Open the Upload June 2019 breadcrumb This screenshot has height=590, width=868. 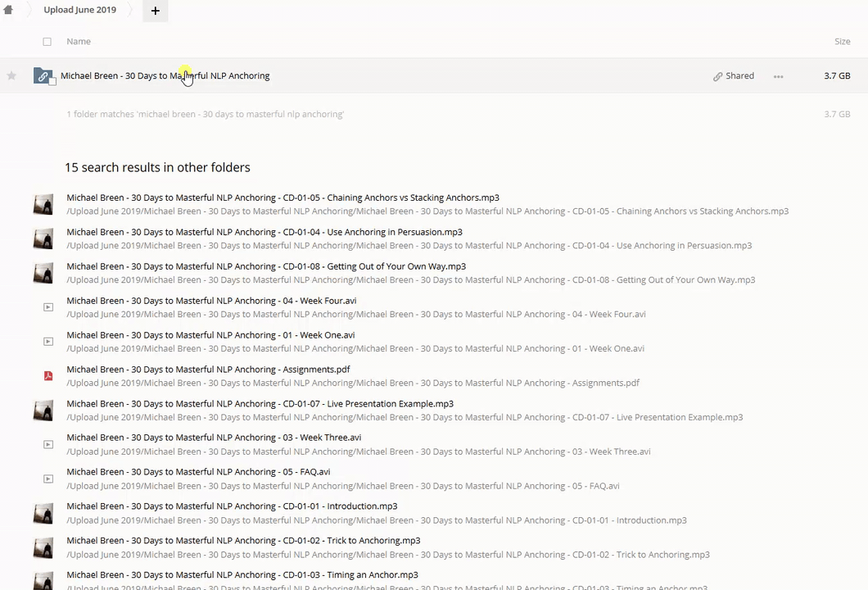[79, 10]
